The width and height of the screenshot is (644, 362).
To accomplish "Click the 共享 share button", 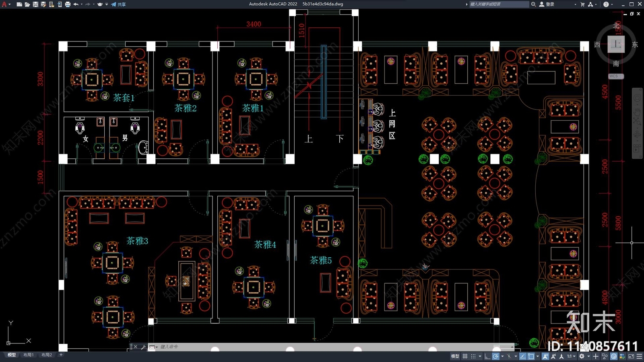I will [119, 4].
